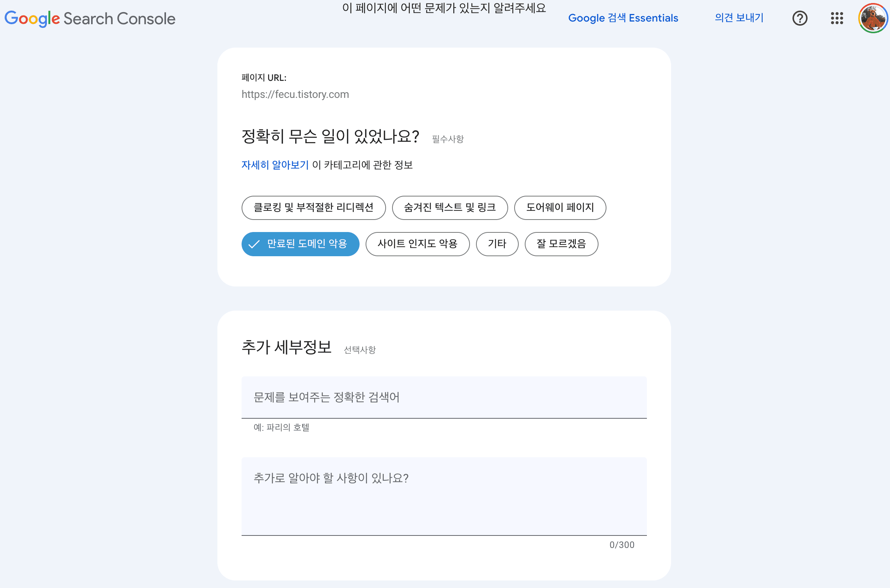Click the additional details text area
The image size is (890, 588).
(442, 495)
